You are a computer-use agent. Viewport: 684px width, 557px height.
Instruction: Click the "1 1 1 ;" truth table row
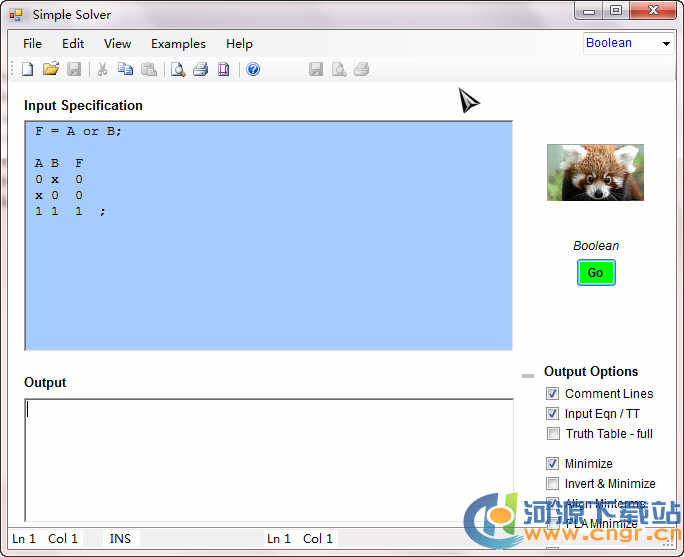pos(70,211)
